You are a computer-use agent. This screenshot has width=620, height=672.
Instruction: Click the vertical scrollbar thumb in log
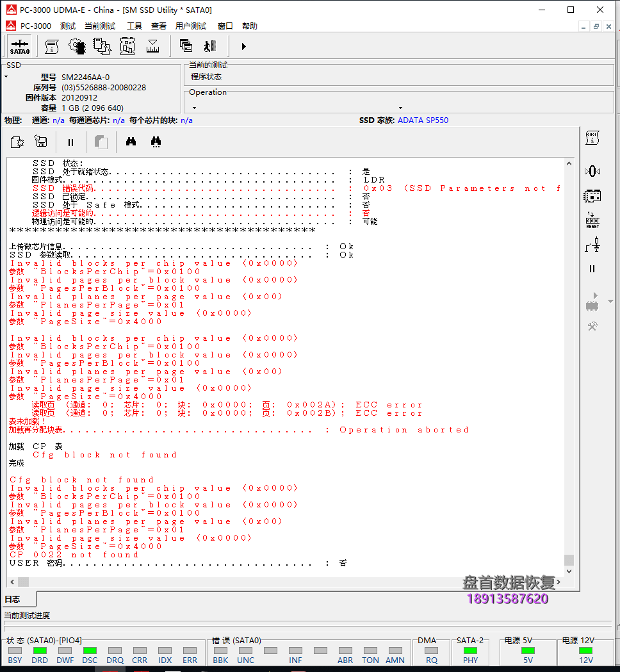(x=569, y=560)
